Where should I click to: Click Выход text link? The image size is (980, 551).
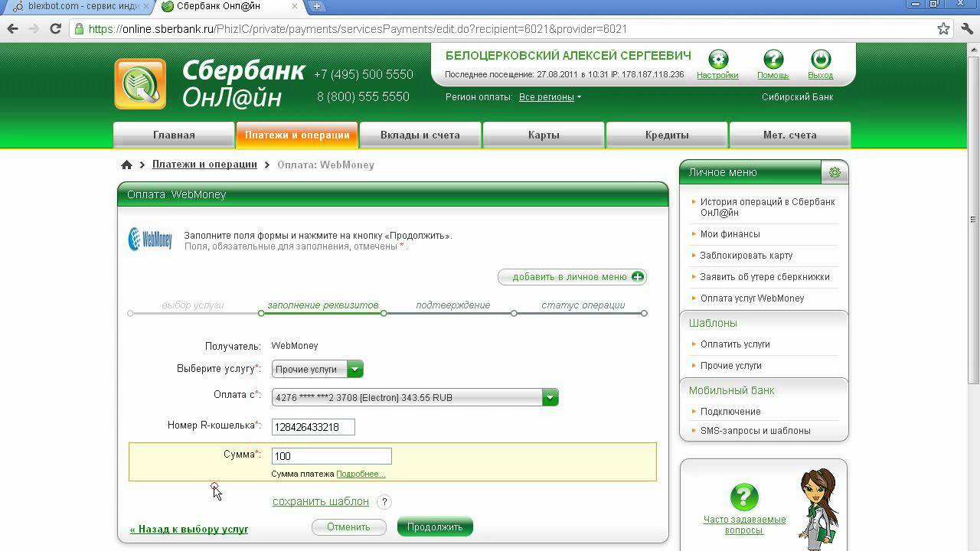point(820,75)
